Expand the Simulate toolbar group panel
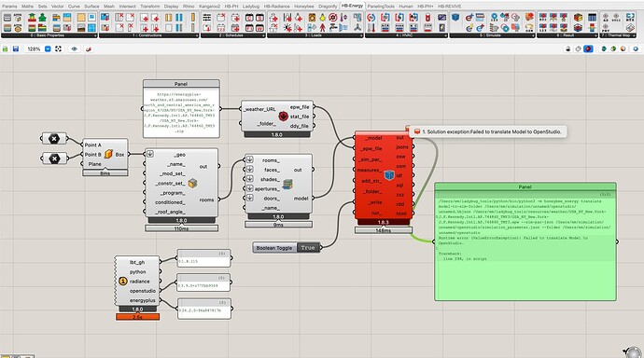 [493, 35]
